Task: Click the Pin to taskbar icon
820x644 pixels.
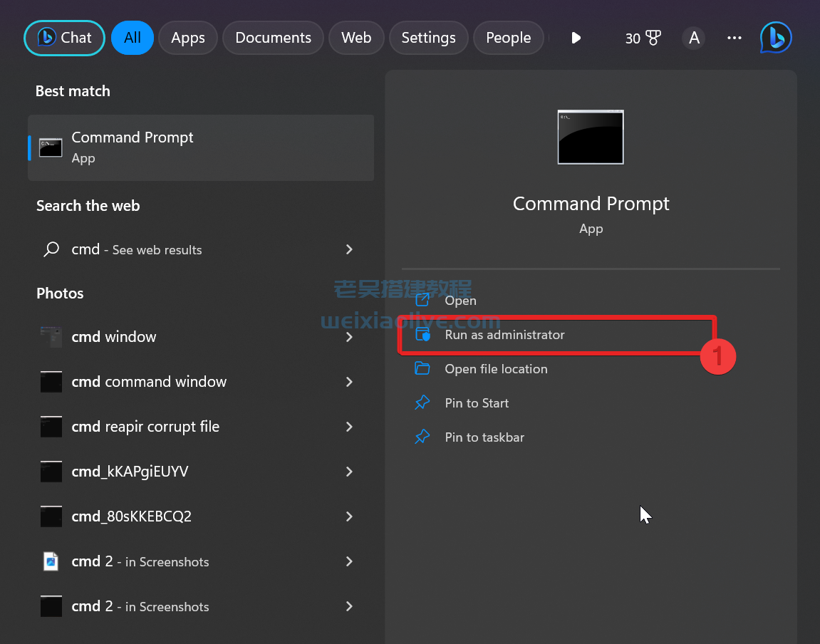Action: tap(422, 437)
